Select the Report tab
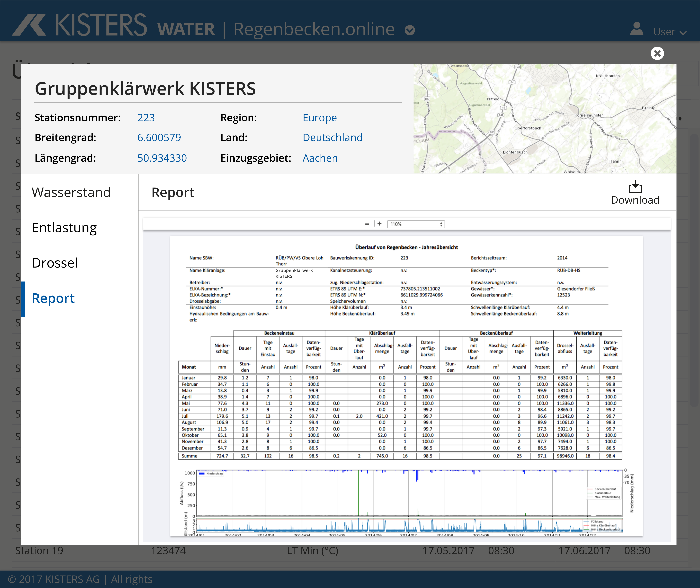 tap(53, 298)
